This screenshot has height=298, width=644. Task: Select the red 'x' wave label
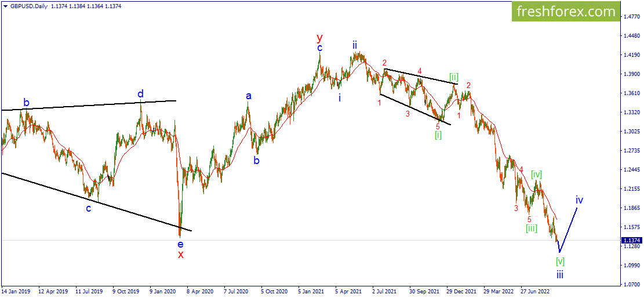[181, 254]
